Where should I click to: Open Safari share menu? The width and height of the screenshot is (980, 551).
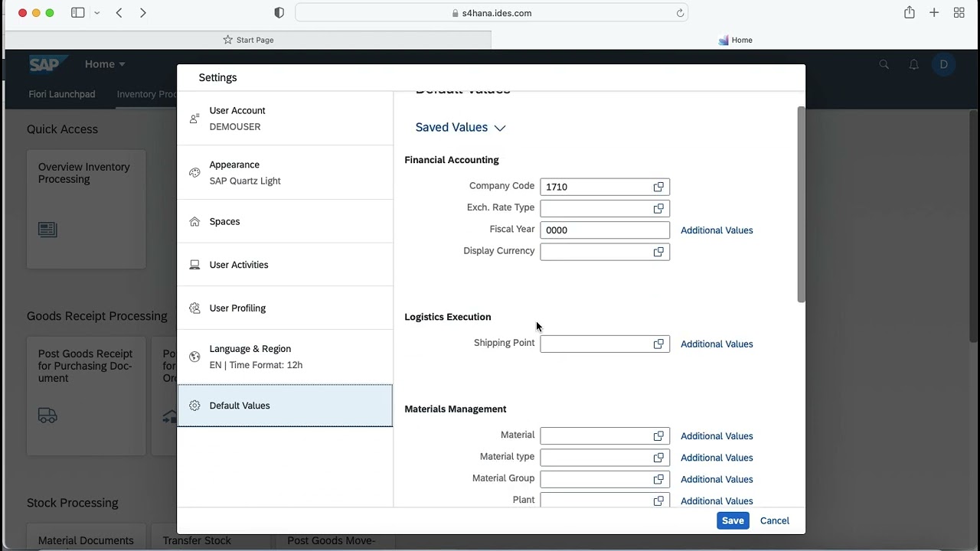[910, 13]
